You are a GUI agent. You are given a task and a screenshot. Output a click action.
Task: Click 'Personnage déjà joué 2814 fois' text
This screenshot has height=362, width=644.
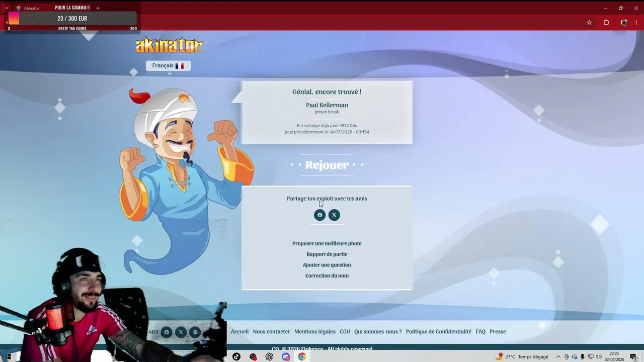[327, 126]
